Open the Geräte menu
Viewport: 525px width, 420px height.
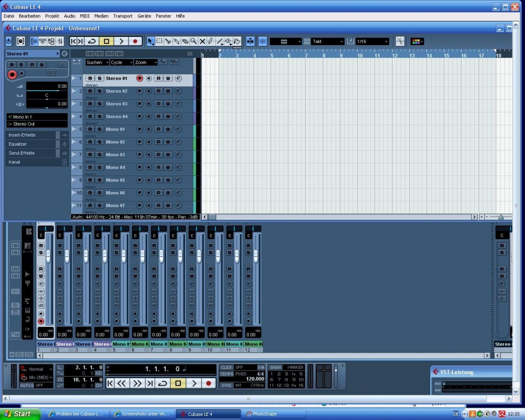144,16
